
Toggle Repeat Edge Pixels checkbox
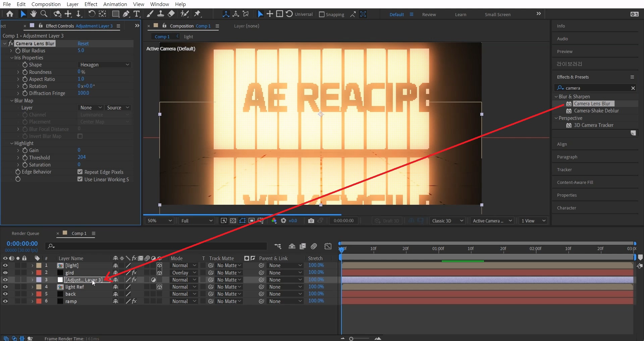(80, 172)
